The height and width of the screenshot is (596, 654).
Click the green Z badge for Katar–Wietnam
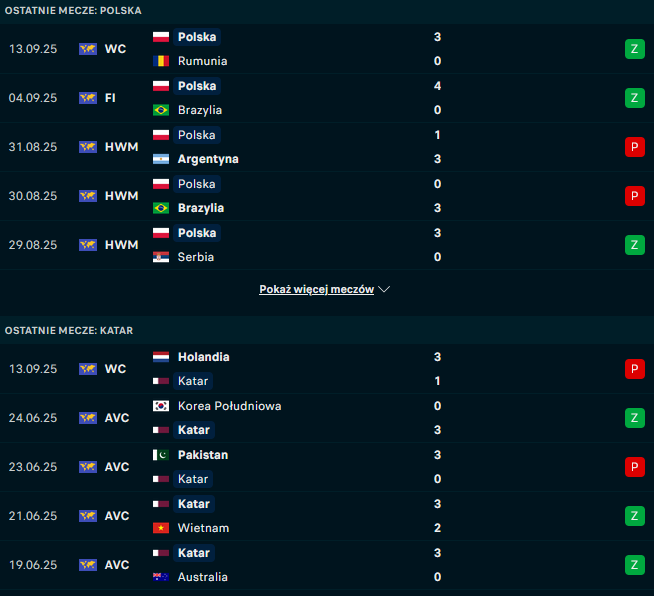[633, 516]
